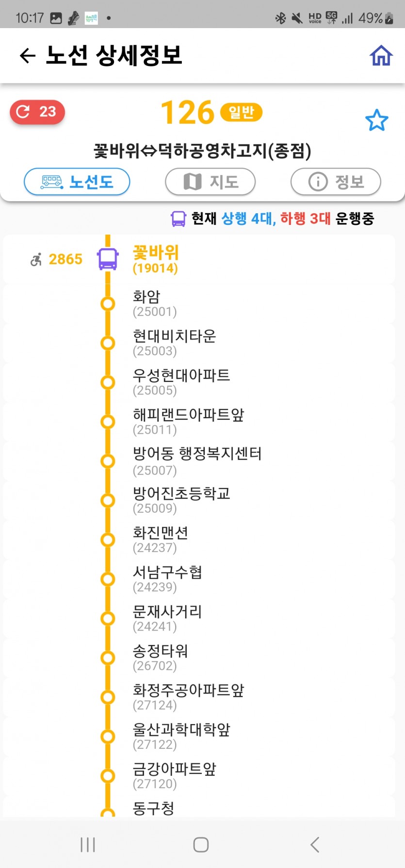
Task: Open the 지도 map tab
Action: click(210, 182)
